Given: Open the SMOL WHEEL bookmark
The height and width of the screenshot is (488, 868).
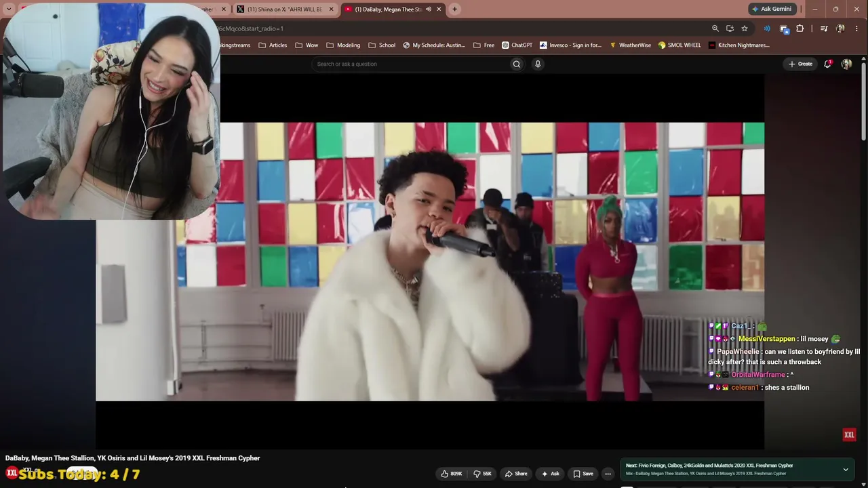Looking at the screenshot, I should point(679,45).
